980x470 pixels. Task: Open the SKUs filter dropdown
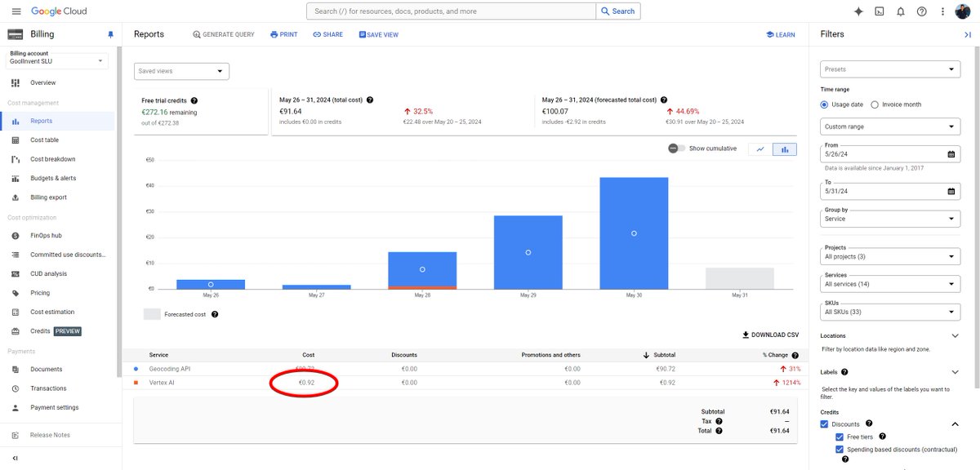(x=890, y=310)
